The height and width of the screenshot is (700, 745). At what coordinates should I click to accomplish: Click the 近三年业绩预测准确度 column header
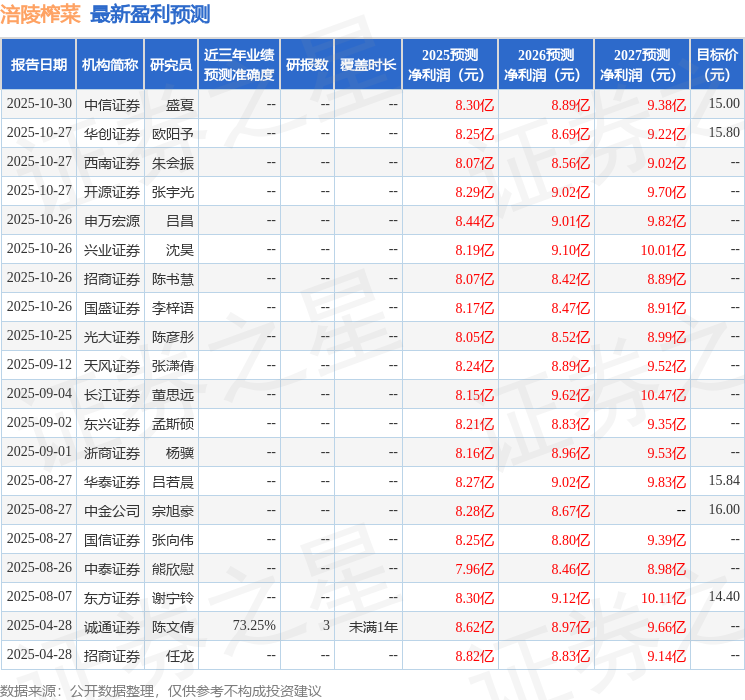(239, 65)
